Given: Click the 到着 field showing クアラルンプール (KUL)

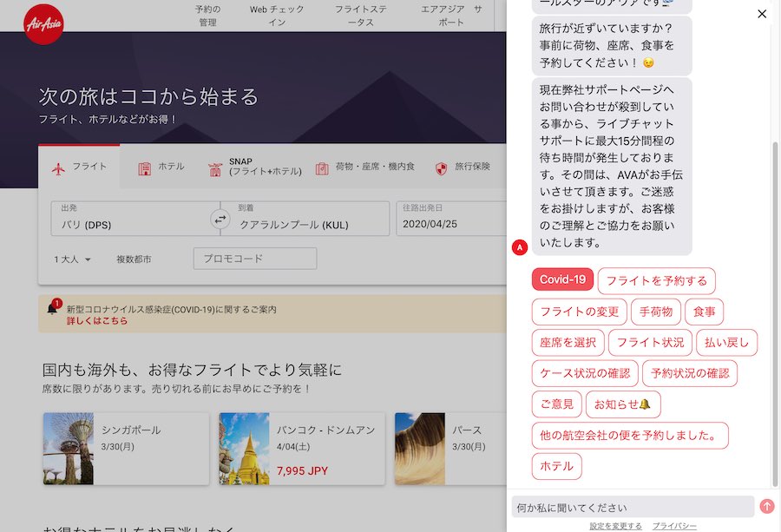Looking at the screenshot, I should point(305,218).
